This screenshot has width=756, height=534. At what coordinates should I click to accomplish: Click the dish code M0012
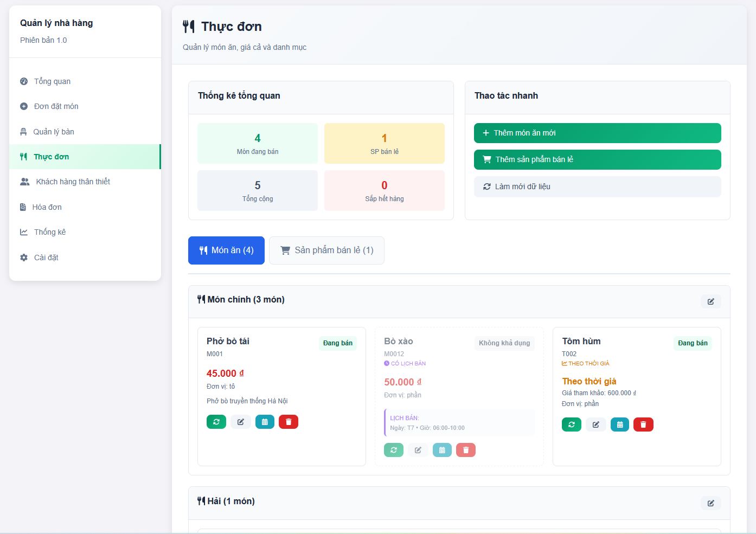click(x=394, y=354)
